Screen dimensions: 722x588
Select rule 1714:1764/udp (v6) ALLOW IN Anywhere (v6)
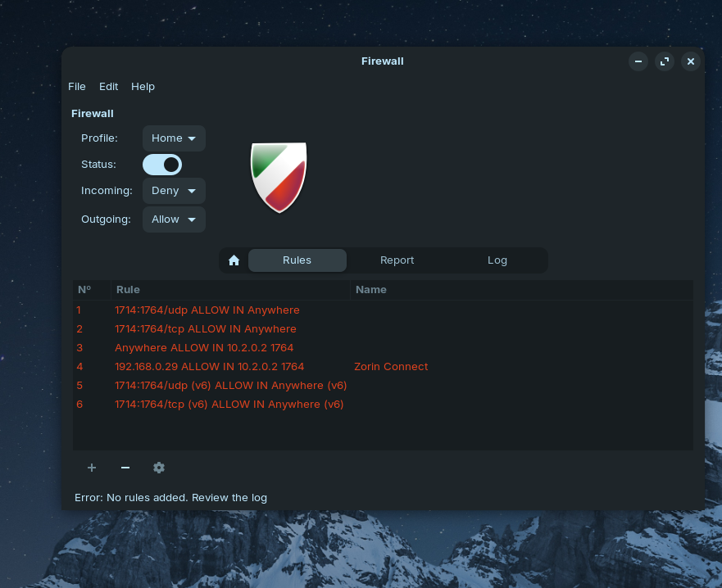click(383, 386)
